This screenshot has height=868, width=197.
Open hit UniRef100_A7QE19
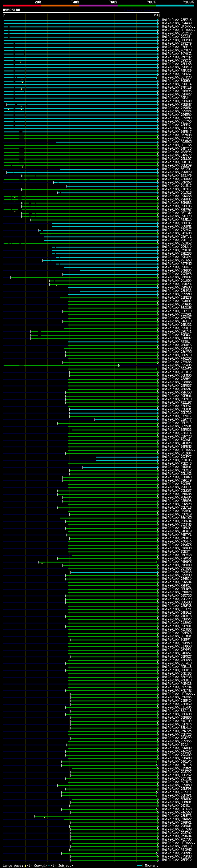tap(177, 47)
